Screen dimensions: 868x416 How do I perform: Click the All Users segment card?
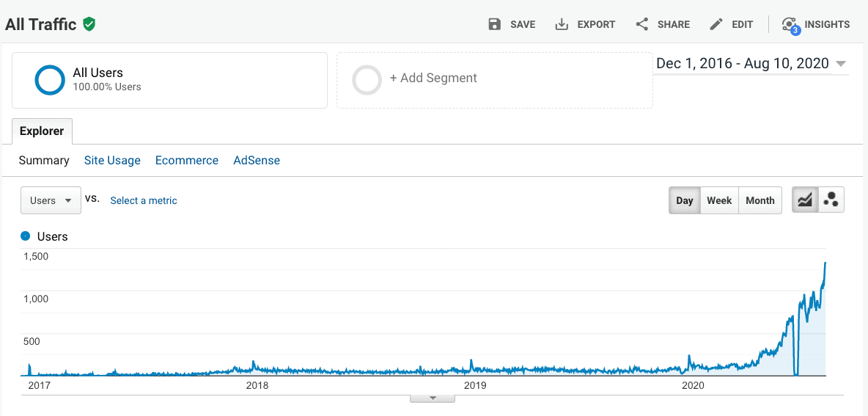tap(169, 80)
